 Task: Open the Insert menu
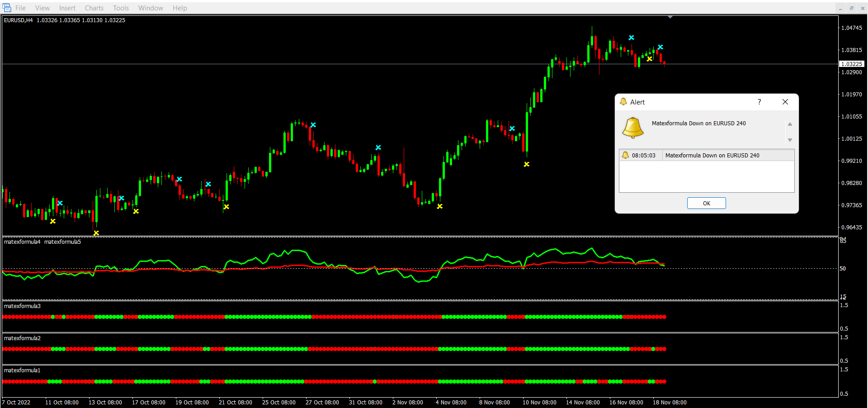click(67, 8)
